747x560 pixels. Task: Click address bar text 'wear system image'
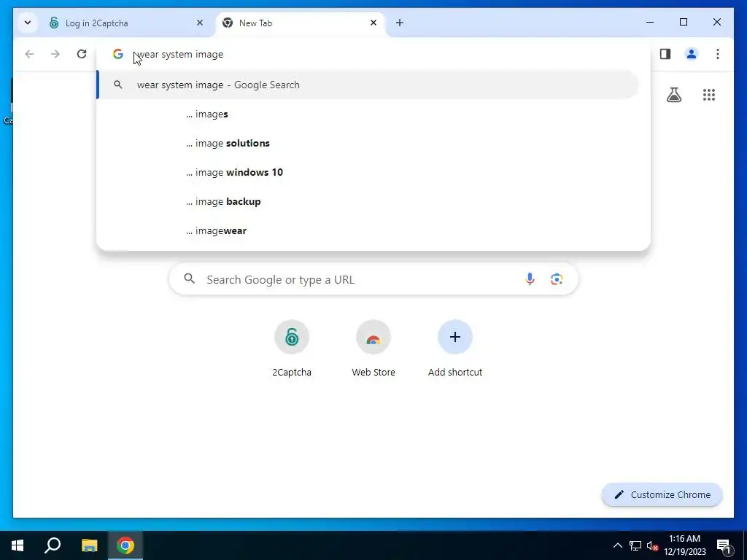[180, 54]
